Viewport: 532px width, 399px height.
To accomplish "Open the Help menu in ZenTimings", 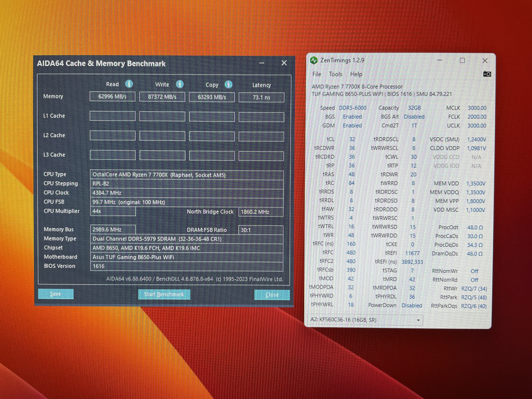I will pos(356,74).
